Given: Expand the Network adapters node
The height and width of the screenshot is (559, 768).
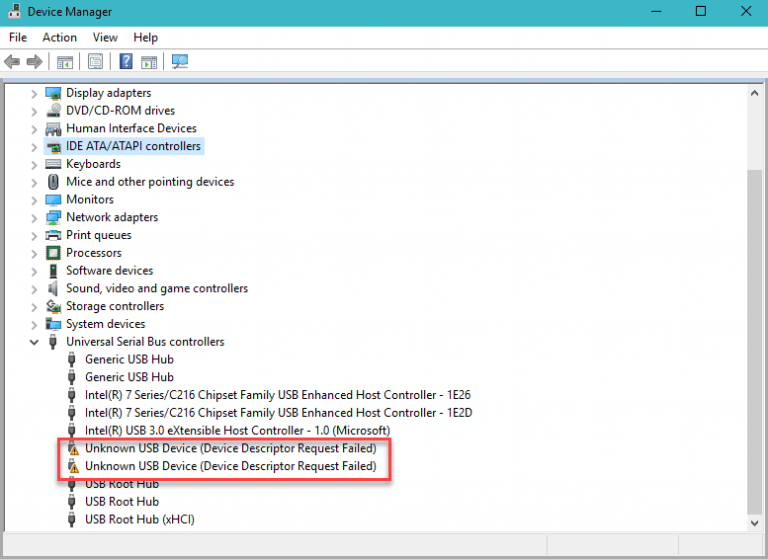Looking at the screenshot, I should [x=34, y=218].
